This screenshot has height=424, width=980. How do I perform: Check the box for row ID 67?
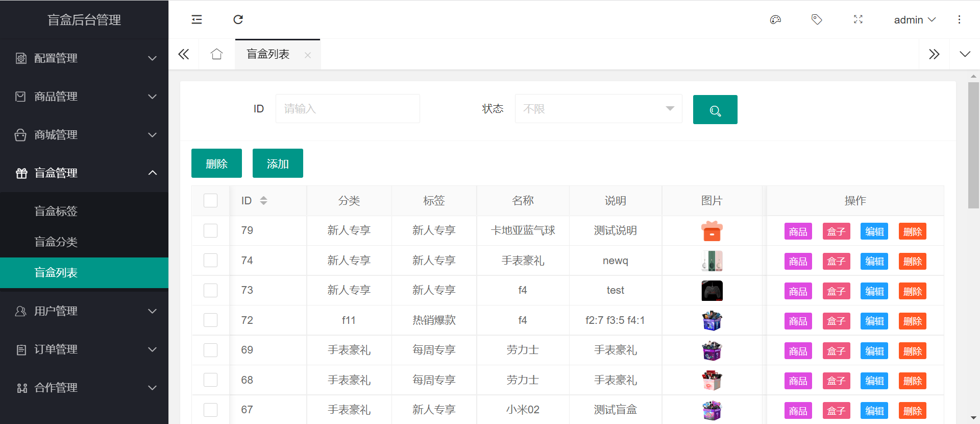210,410
